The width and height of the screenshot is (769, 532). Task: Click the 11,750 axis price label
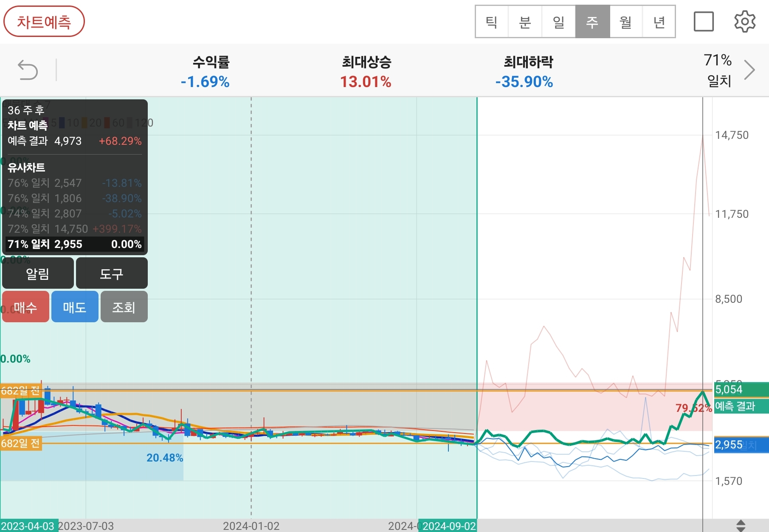pos(732,214)
